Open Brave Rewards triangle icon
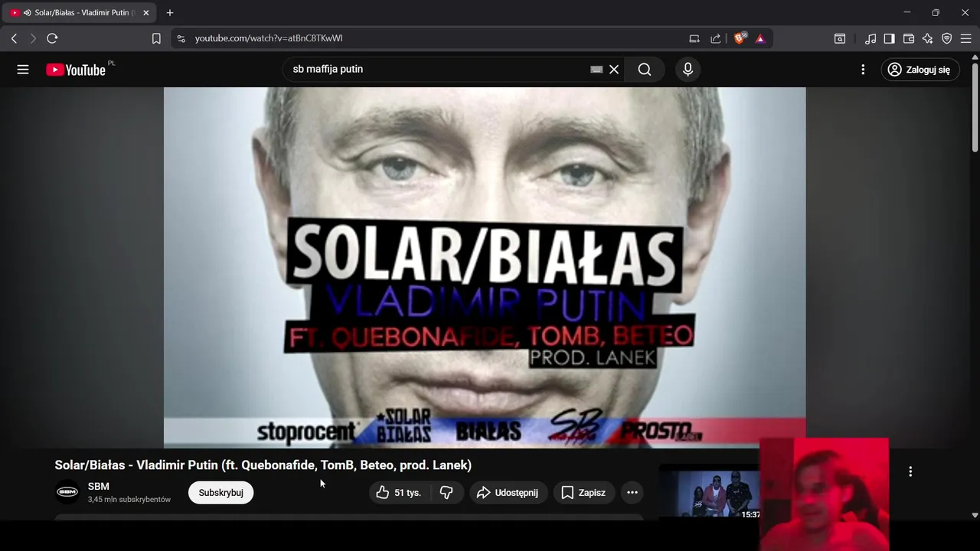Image resolution: width=980 pixels, height=551 pixels. 760,38
